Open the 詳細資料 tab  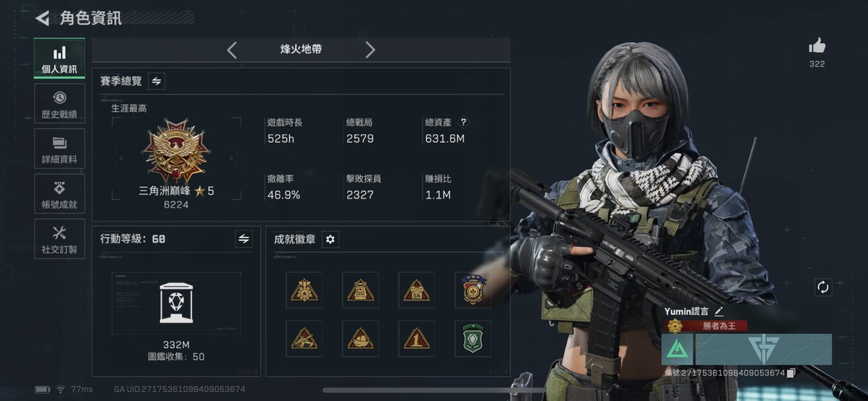(59, 149)
